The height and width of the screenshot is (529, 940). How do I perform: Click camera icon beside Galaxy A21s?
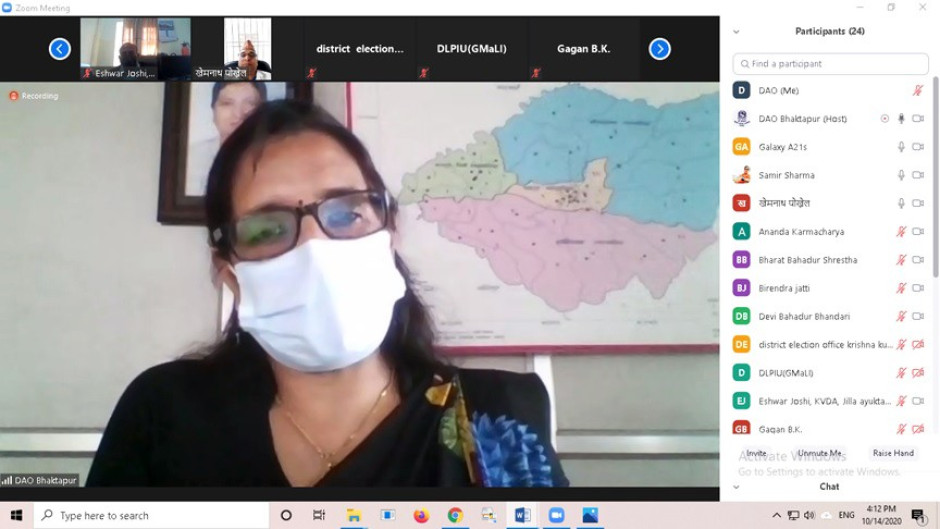click(x=918, y=147)
